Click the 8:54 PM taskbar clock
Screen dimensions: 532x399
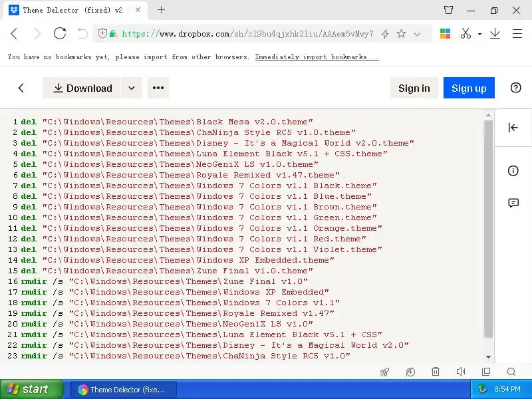[x=507, y=389]
